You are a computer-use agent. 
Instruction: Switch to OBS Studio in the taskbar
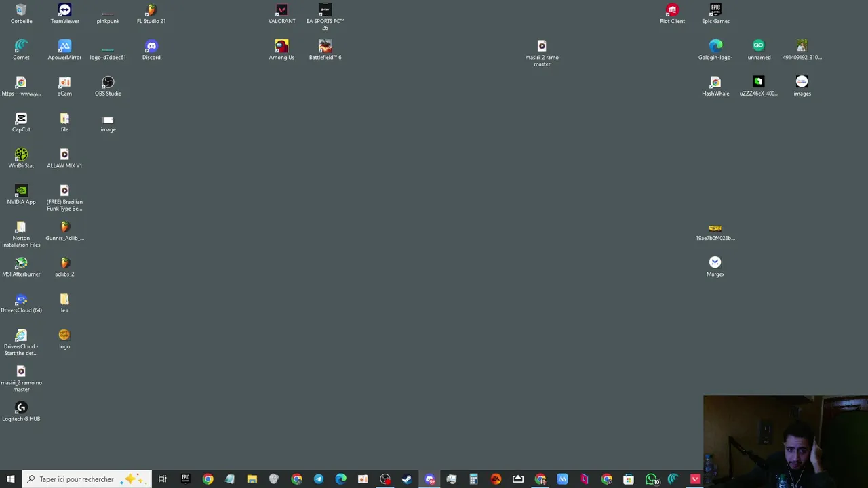pyautogui.click(x=385, y=479)
